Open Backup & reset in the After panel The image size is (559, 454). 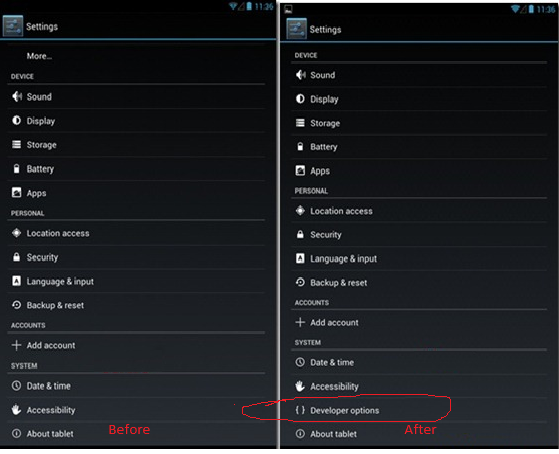(x=419, y=282)
